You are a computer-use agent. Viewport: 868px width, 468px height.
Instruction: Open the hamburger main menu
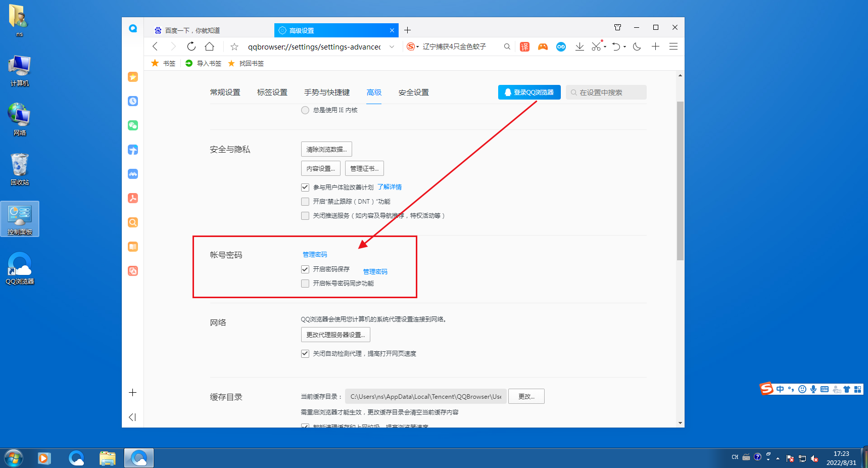point(673,46)
